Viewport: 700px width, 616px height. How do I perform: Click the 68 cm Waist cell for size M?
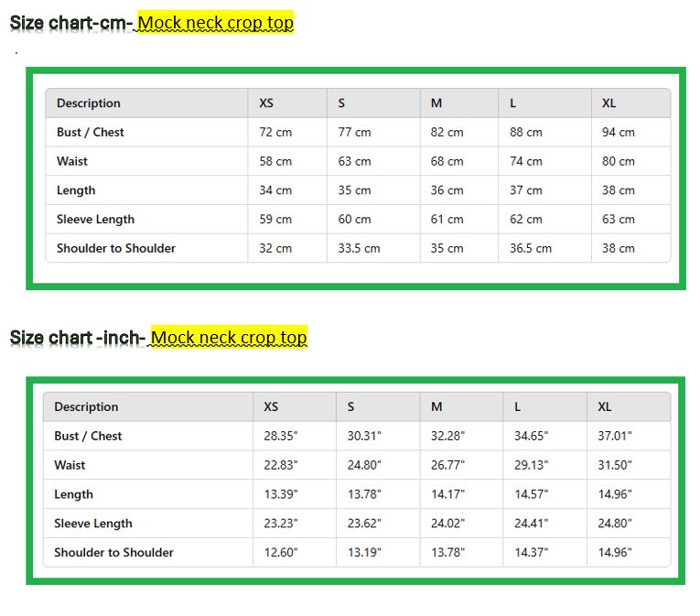coord(447,161)
